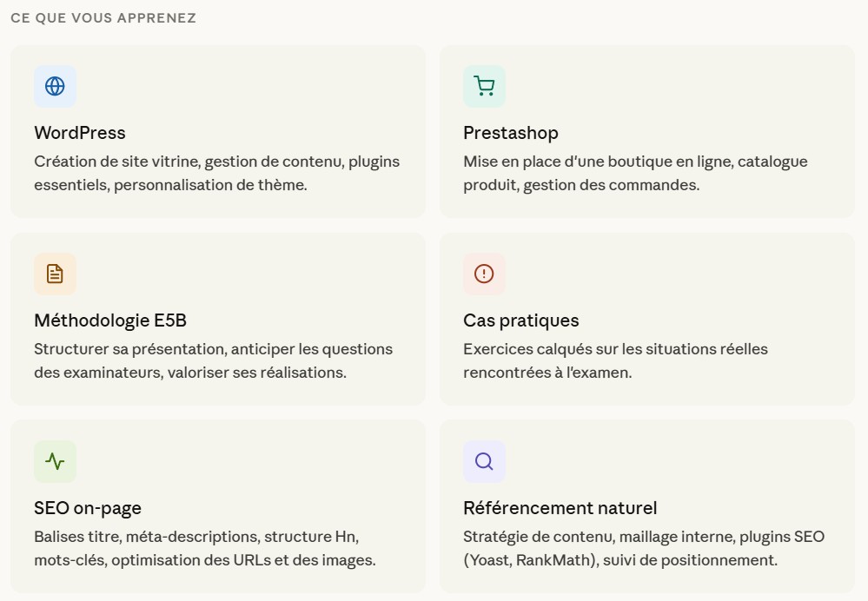Click the alert circle icon for Cas pratiques
The image size is (868, 601).
click(484, 274)
